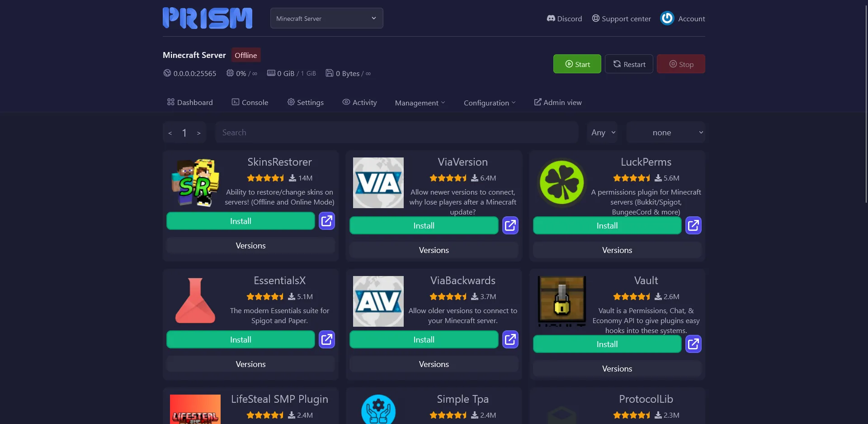Image resolution: width=868 pixels, height=424 pixels.
Task: Open ViaVersion external page icon
Action: coord(510,225)
